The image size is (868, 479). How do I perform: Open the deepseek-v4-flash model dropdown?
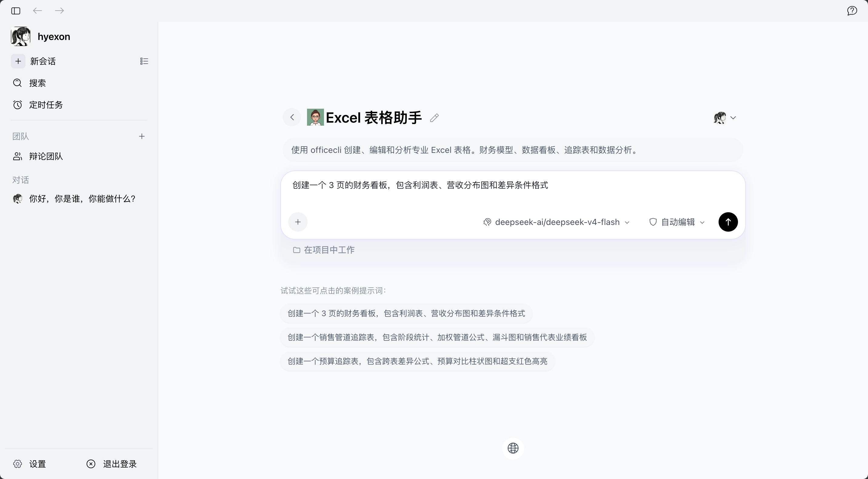point(556,222)
